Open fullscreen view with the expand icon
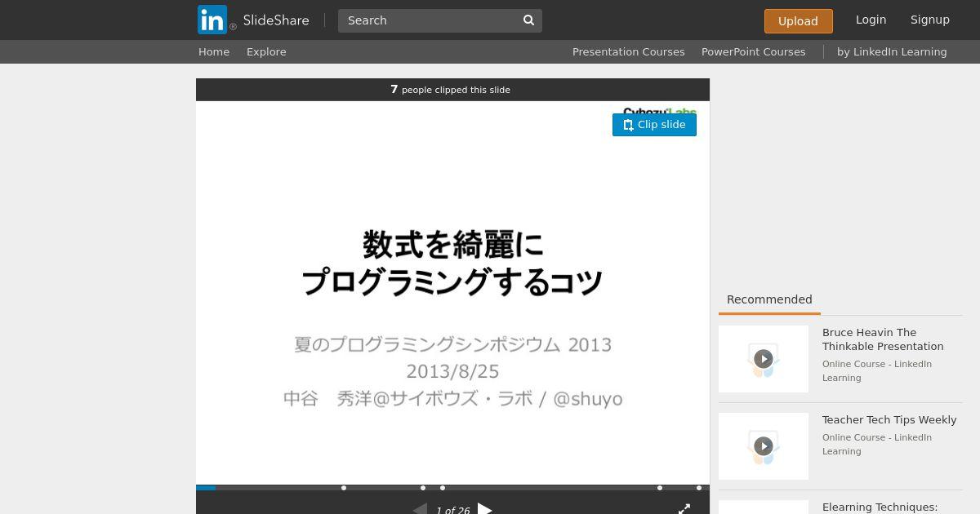980x514 pixels. pyautogui.click(x=684, y=509)
